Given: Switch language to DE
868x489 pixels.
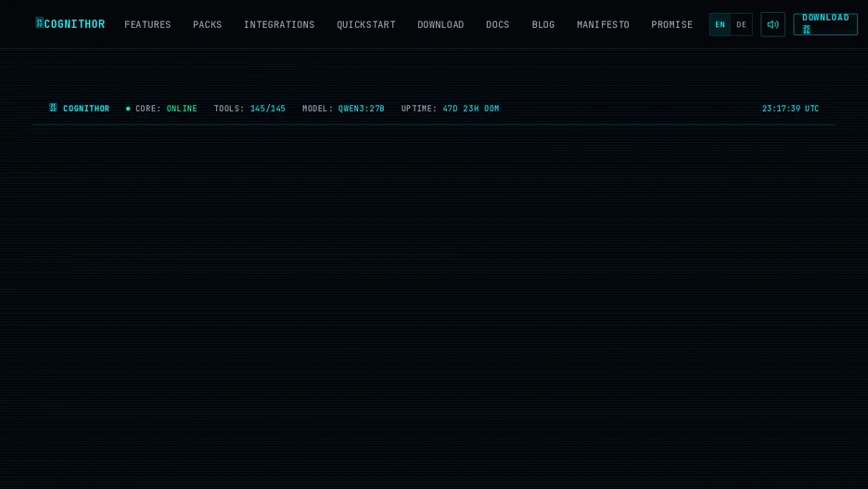Looking at the screenshot, I should click(x=741, y=24).
